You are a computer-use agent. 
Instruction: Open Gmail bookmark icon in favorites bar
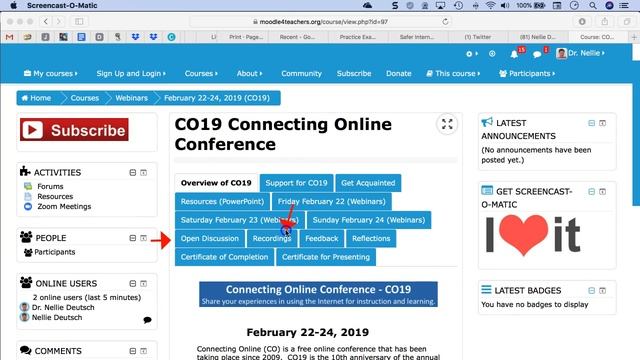click(9, 37)
